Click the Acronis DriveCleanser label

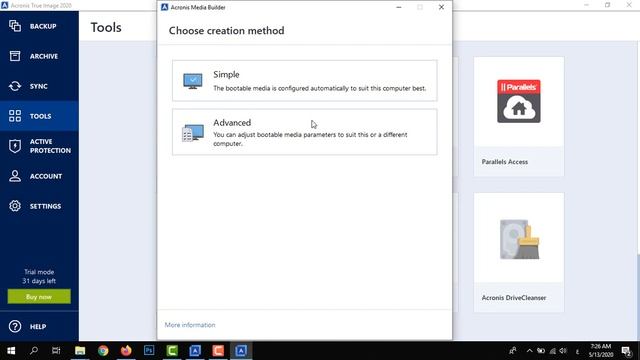(x=514, y=298)
